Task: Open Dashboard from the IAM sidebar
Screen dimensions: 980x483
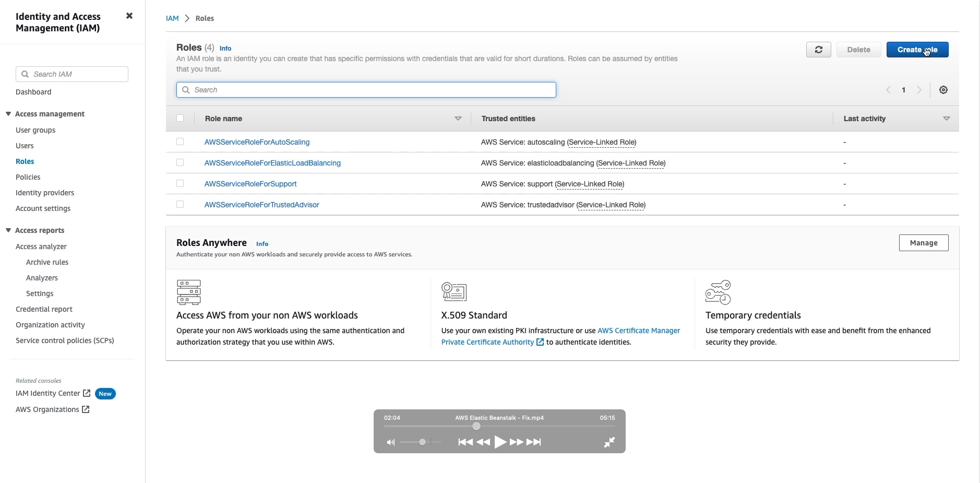Action: tap(33, 91)
